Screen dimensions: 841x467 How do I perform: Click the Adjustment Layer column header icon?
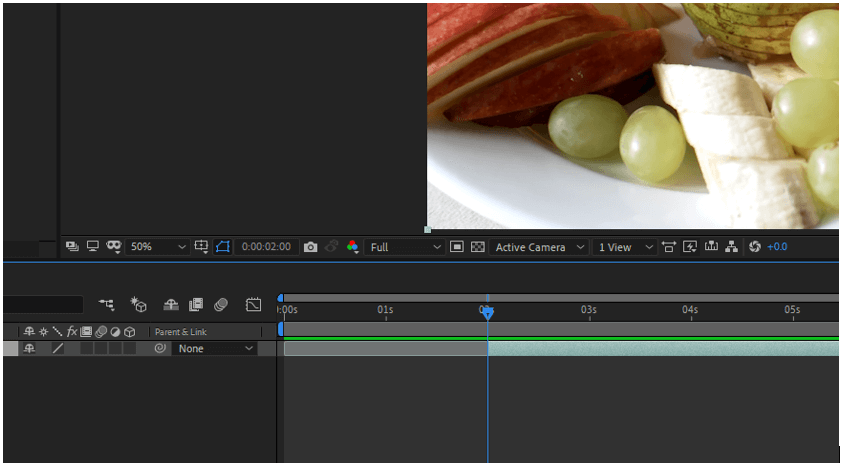click(115, 332)
